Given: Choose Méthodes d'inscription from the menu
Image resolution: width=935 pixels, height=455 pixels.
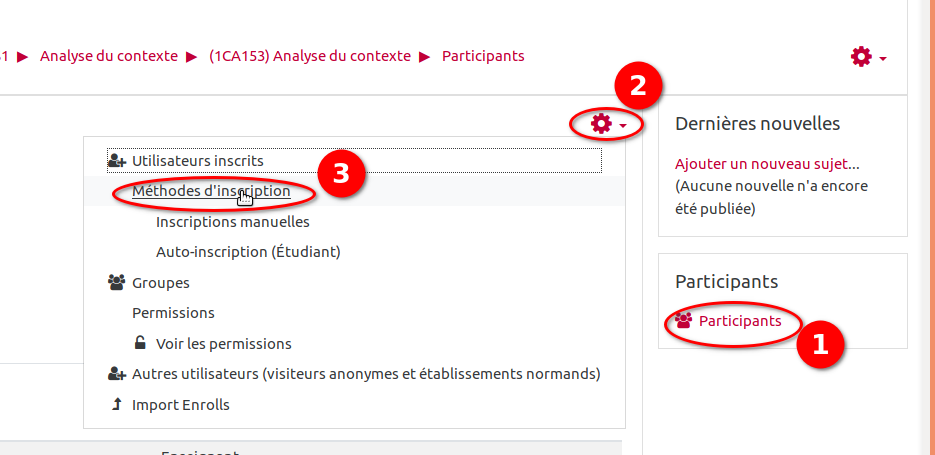Looking at the screenshot, I should pyautogui.click(x=211, y=191).
